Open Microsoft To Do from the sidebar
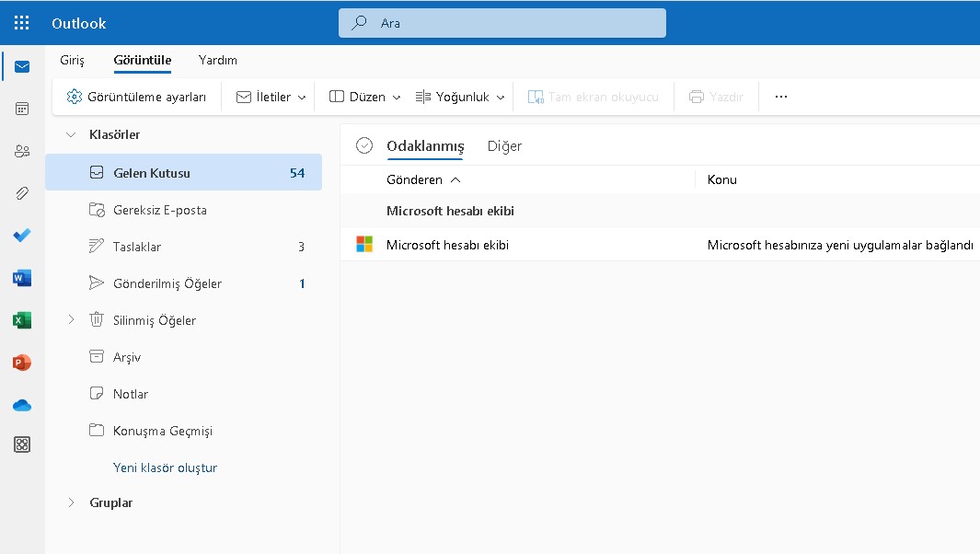Viewport: 980px width, 554px height. tap(22, 235)
